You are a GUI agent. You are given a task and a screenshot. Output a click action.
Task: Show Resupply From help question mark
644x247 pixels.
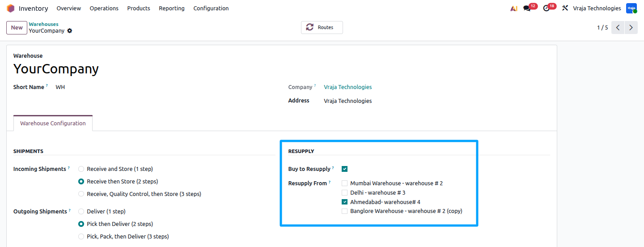tap(330, 182)
